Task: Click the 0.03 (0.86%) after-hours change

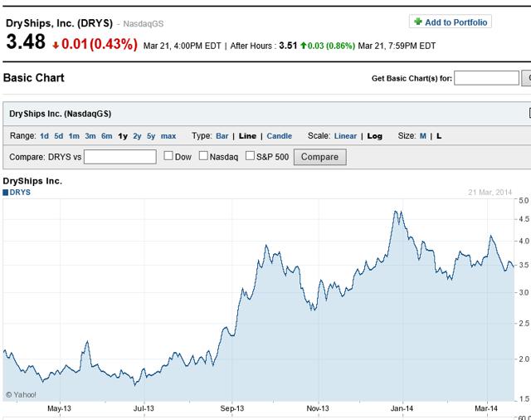Action: [x=331, y=46]
